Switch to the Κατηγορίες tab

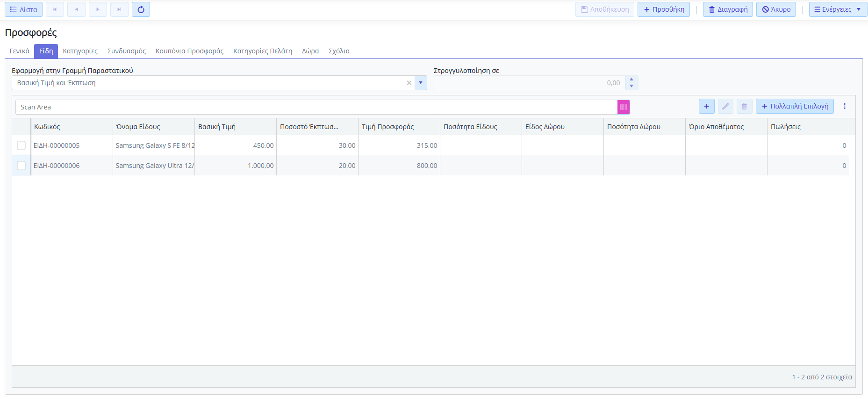click(x=80, y=51)
